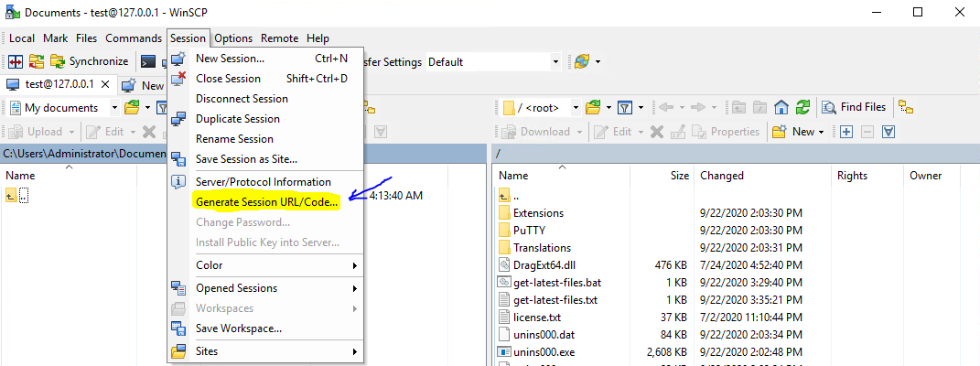
Task: Click the Find Files button
Action: [x=855, y=107]
